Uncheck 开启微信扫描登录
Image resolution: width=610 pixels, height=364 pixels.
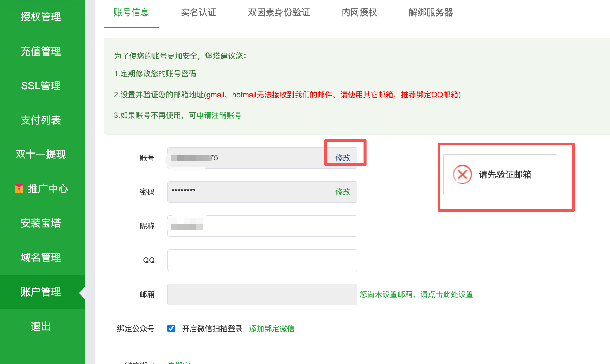171,329
